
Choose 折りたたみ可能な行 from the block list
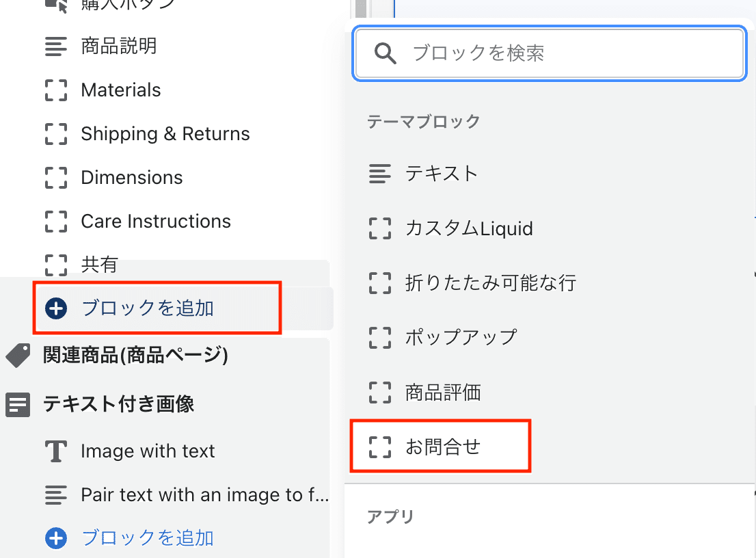[550, 282]
